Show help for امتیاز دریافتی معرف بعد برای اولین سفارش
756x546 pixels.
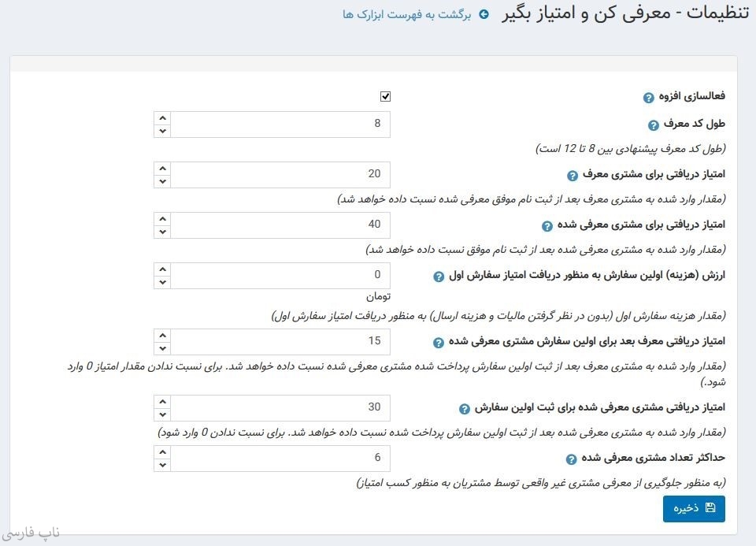[x=439, y=343]
